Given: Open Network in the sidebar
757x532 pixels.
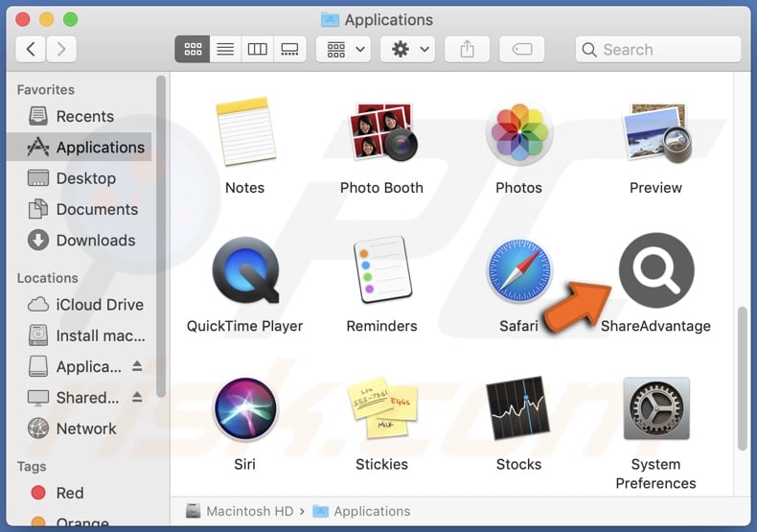Looking at the screenshot, I should 80,428.
